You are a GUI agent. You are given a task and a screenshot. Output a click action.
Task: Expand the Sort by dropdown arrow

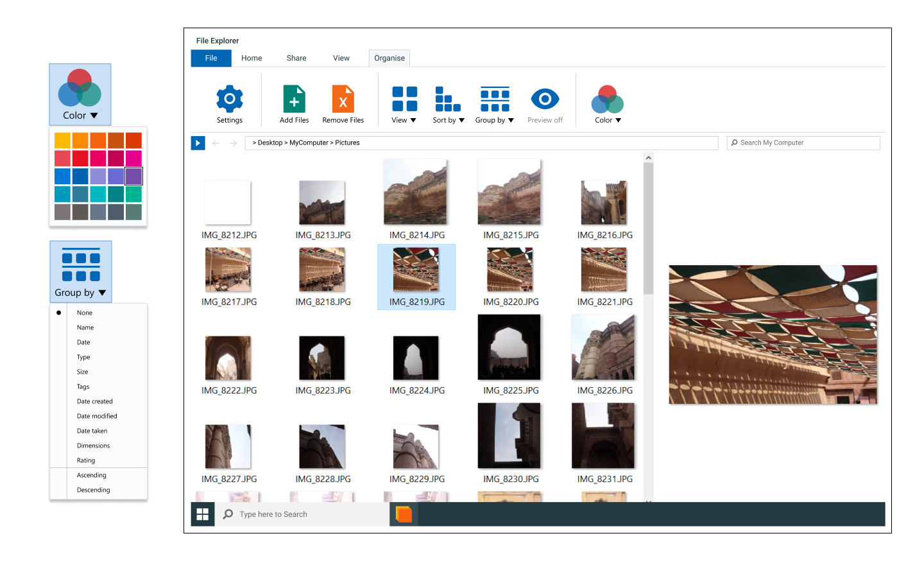click(x=461, y=120)
